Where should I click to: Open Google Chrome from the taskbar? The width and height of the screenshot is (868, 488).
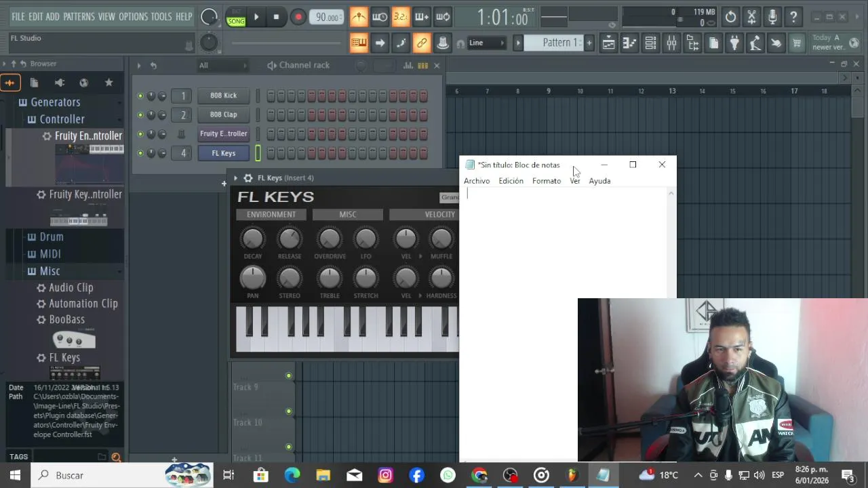click(x=479, y=475)
